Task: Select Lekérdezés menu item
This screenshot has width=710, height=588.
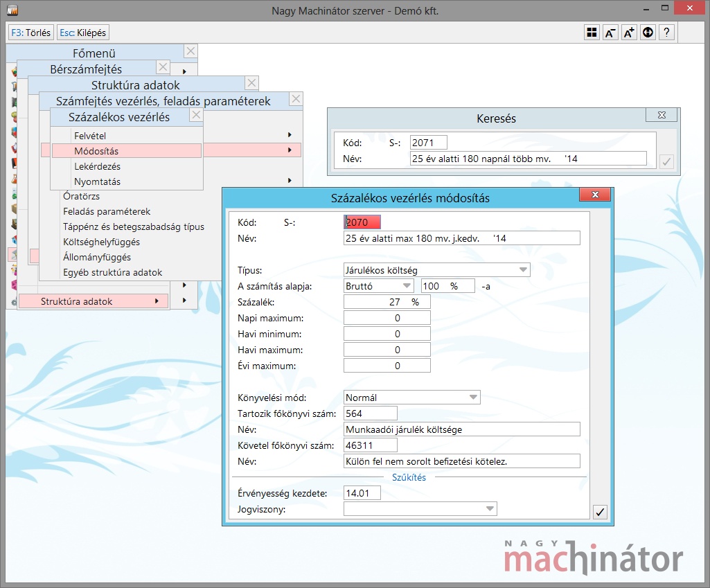Action: tap(97, 166)
